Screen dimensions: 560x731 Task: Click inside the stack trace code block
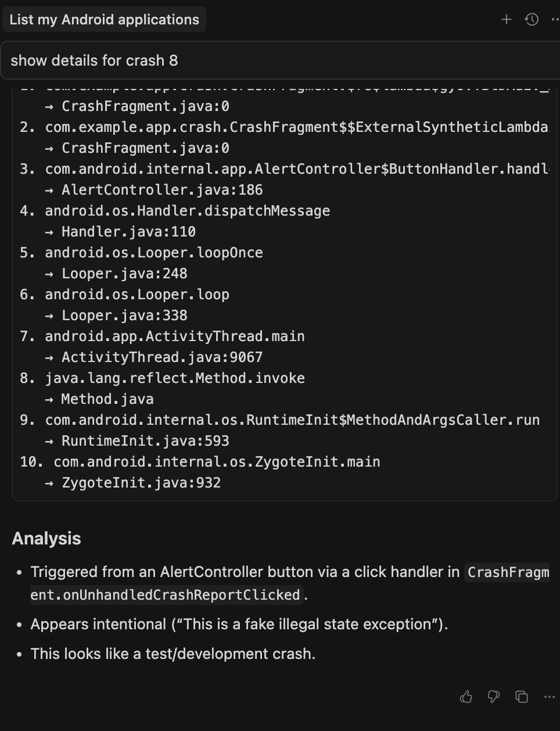[x=279, y=273]
